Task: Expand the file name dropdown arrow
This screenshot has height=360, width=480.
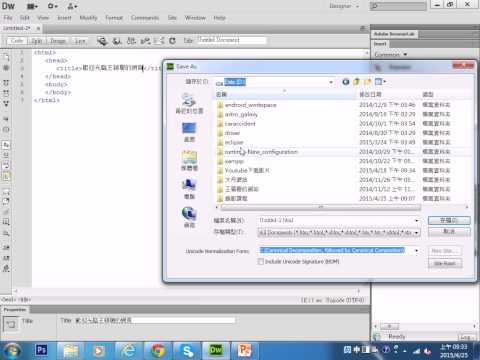Action: point(416,220)
